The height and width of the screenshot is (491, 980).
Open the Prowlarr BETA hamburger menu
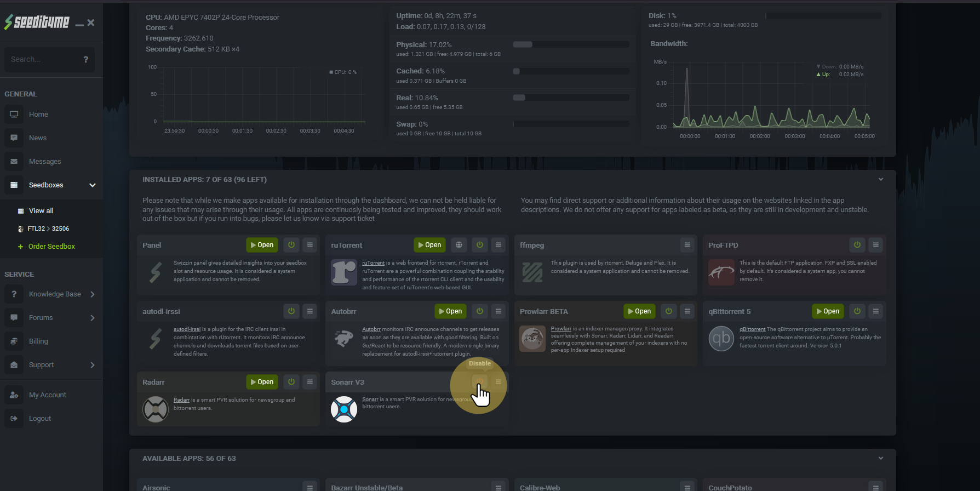[x=687, y=311]
